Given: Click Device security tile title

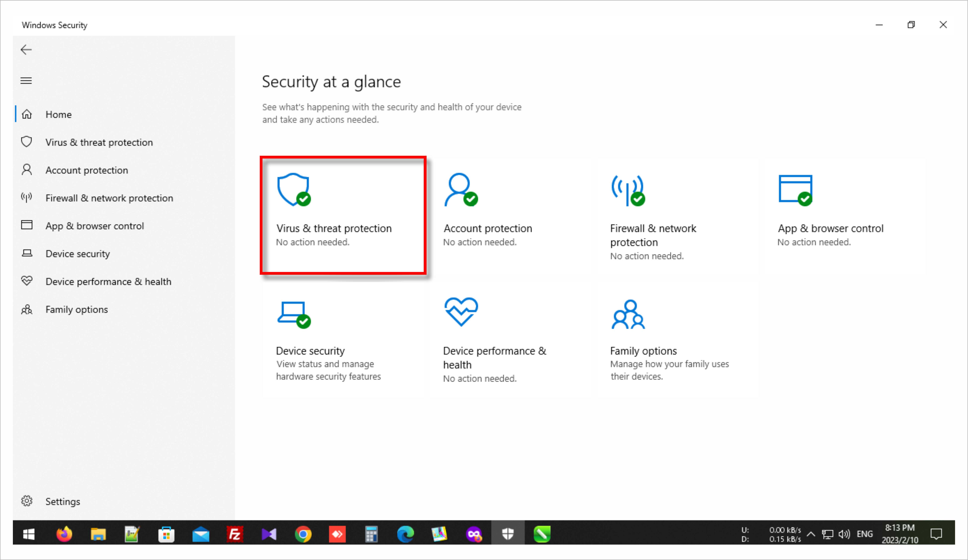Looking at the screenshot, I should [x=310, y=351].
